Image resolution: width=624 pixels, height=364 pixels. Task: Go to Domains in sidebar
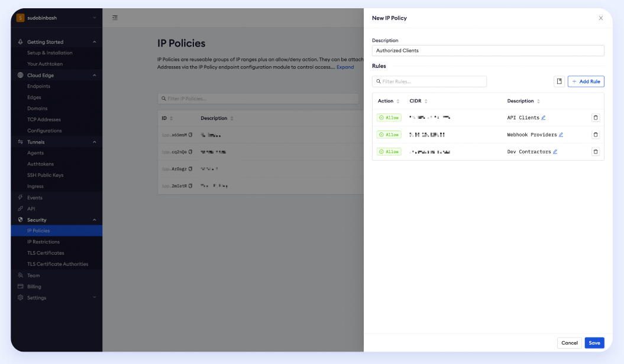pyautogui.click(x=37, y=109)
